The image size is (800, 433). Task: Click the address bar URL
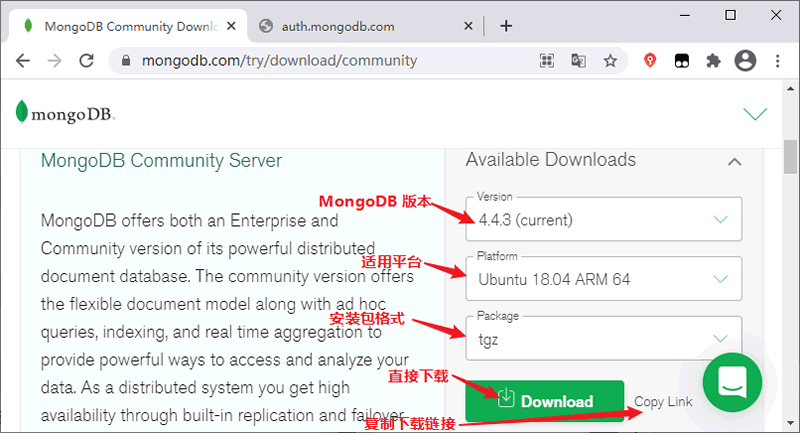tap(279, 61)
